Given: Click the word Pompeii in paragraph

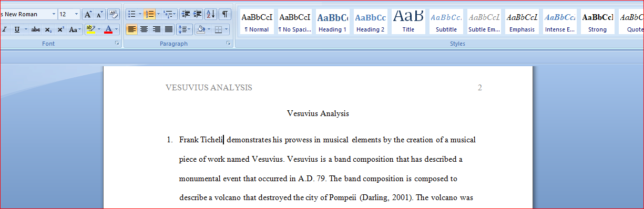Looking at the screenshot, I should pyautogui.click(x=343, y=198).
